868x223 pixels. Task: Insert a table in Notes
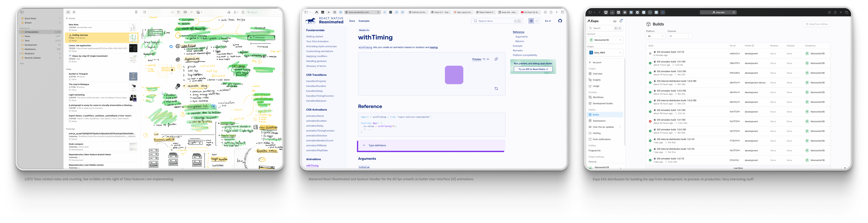coord(185,12)
